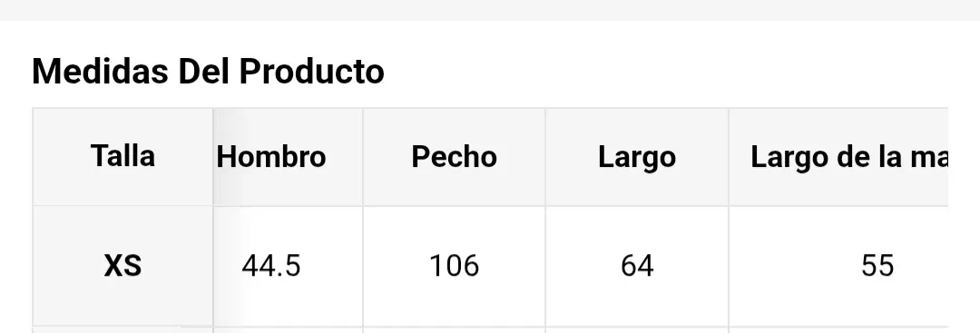This screenshot has height=333, width=980.
Task: Click the partial row below XS
Action: (x=490, y=330)
